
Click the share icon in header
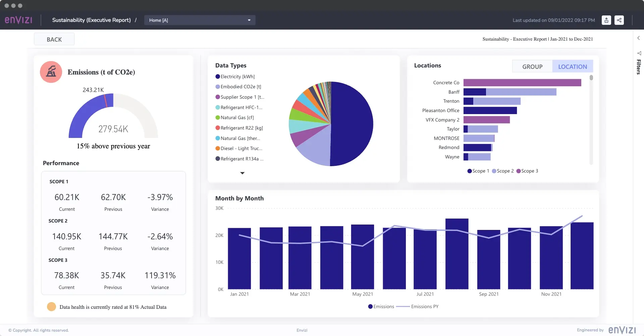619,20
